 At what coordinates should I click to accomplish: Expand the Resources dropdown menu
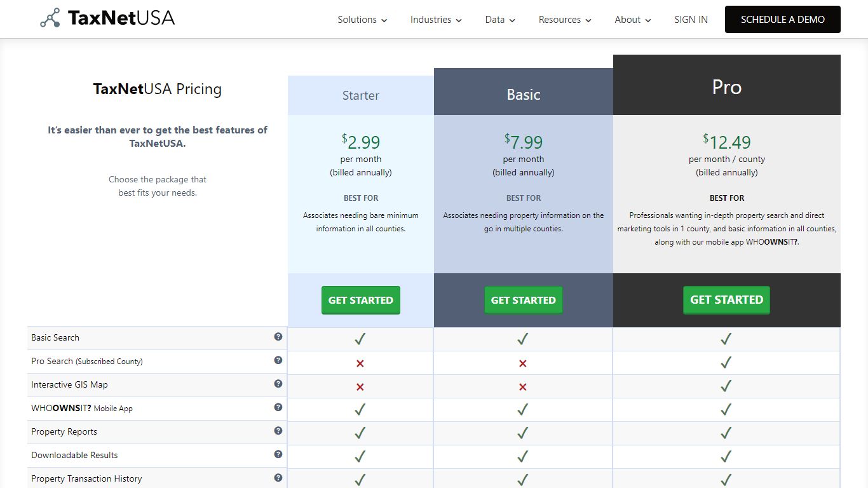pos(565,20)
